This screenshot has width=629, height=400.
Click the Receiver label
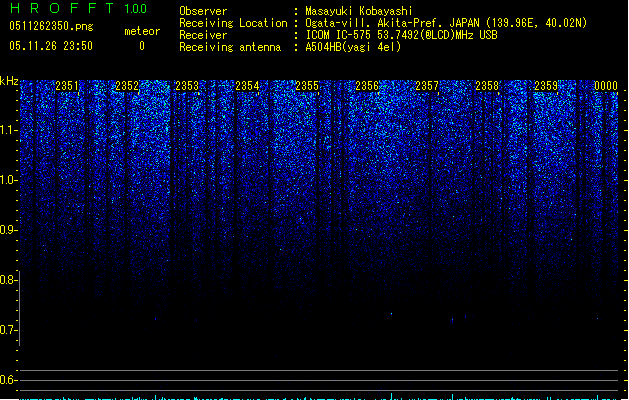tap(203, 35)
